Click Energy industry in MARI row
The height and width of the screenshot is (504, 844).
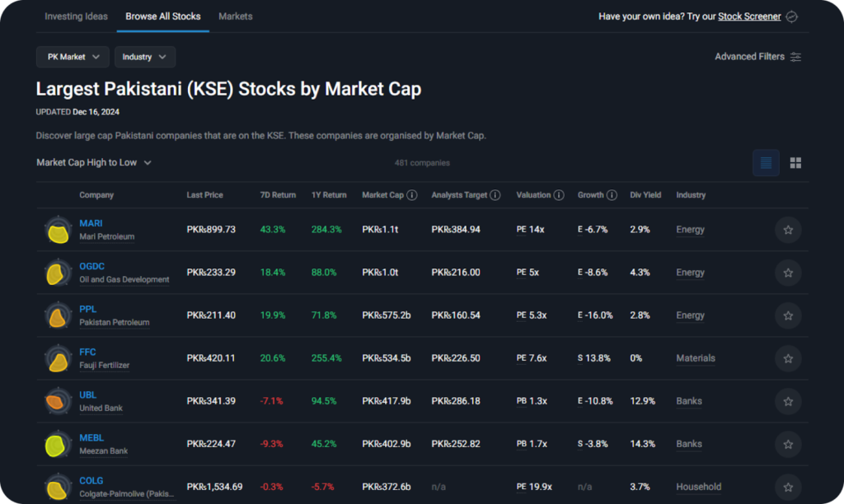[x=690, y=230]
